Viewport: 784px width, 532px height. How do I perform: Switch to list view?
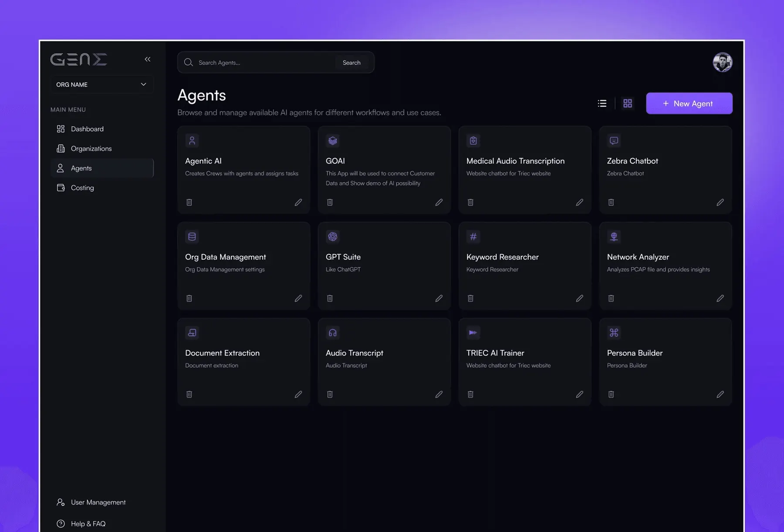click(x=602, y=103)
